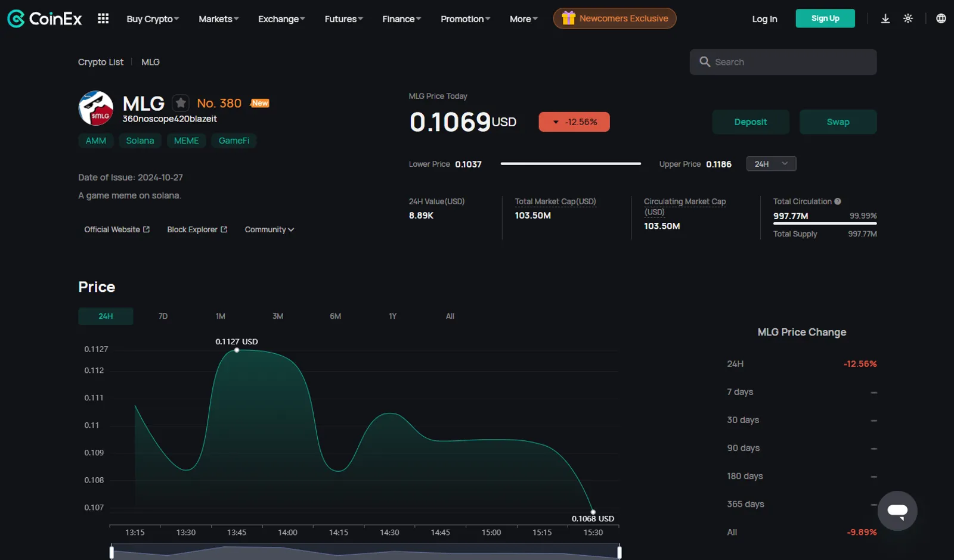
Task: Open the apps grid menu icon
Action: coord(103,18)
